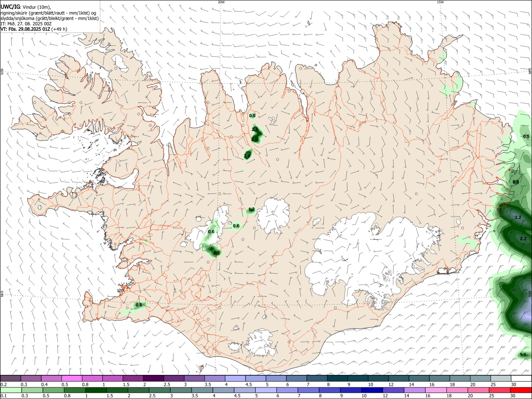Click the dark mauve 0.2 swatch starting top legend
The height and width of the screenshot is (399, 532).
[10, 379]
